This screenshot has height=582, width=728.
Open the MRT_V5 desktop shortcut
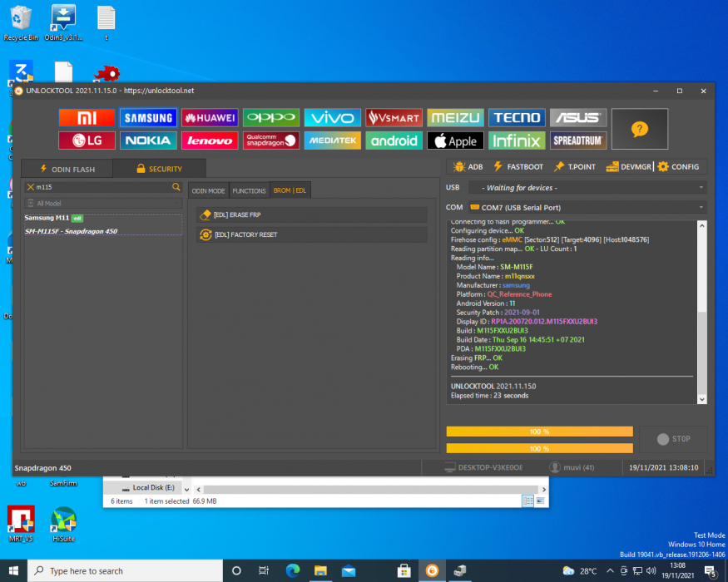21,524
